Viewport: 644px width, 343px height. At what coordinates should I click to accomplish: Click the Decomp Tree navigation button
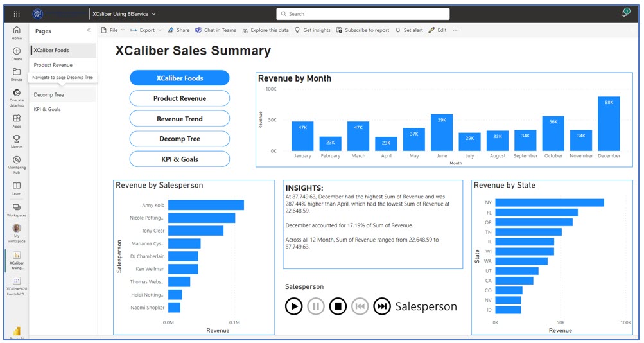(x=180, y=139)
